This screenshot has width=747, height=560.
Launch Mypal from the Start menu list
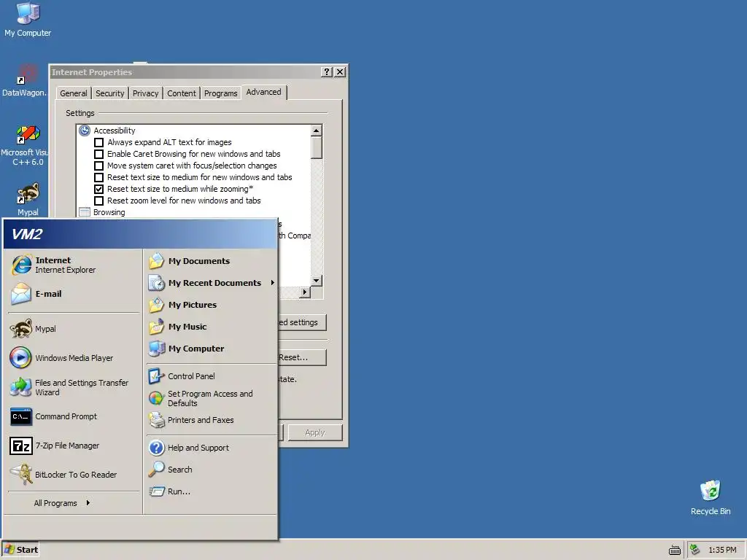tap(74, 329)
